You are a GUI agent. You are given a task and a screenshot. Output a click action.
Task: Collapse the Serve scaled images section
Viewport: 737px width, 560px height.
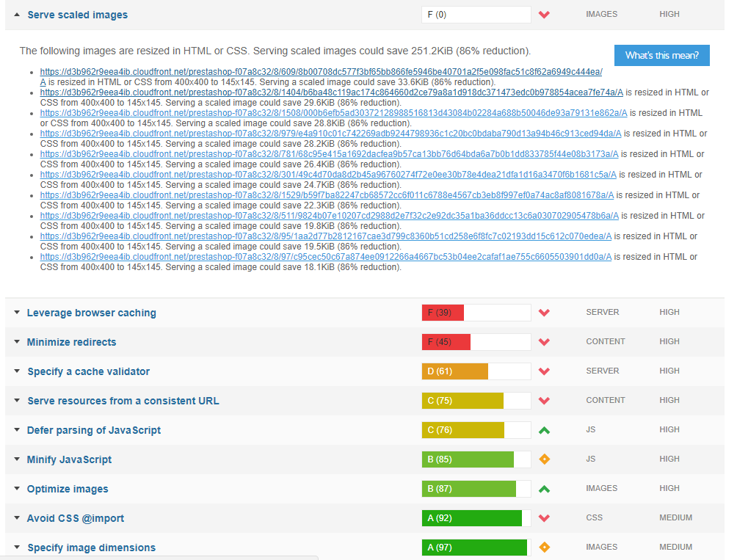17,15
